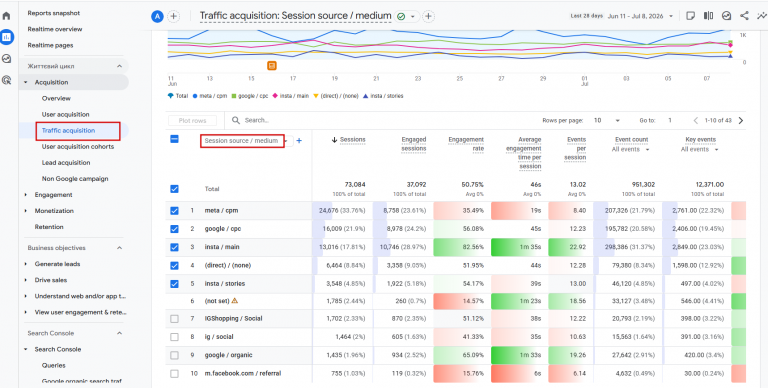This screenshot has width=768, height=388.
Task: Open the Retention report
Action: 49,227
